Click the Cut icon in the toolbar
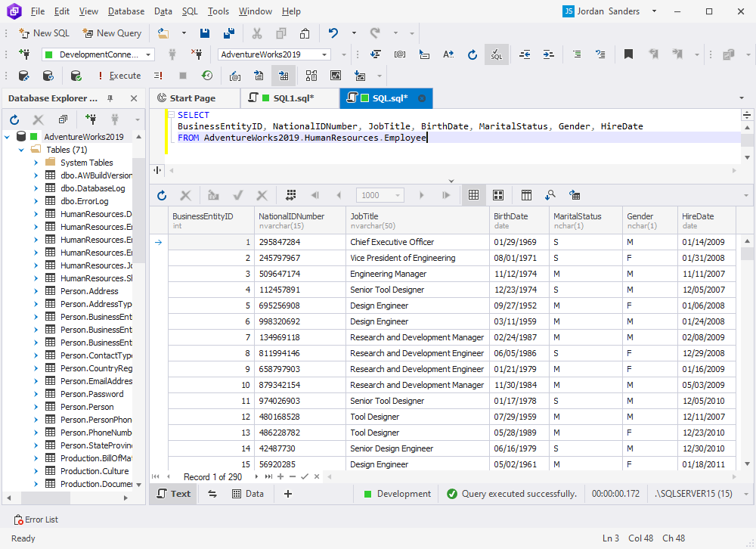756x549 pixels. [x=257, y=32]
